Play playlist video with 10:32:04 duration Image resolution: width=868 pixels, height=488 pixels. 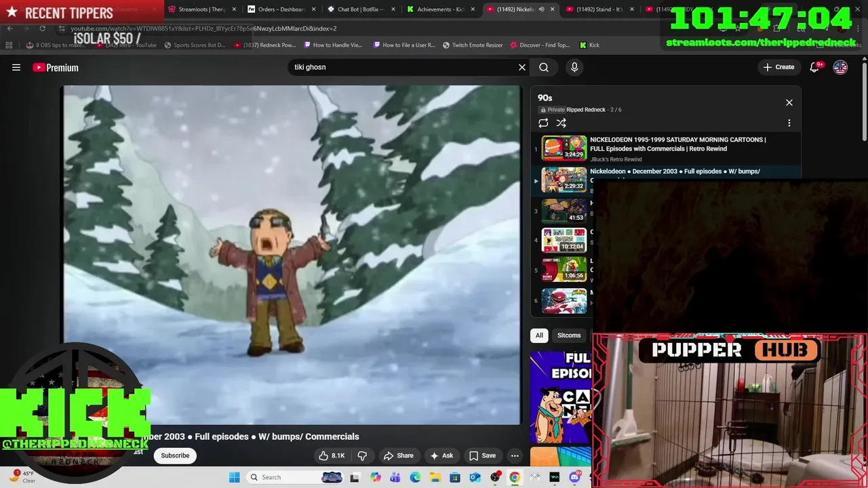point(564,240)
